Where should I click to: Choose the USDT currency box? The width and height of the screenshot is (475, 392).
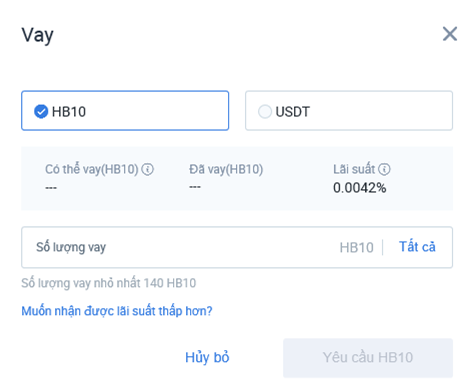pos(349,110)
